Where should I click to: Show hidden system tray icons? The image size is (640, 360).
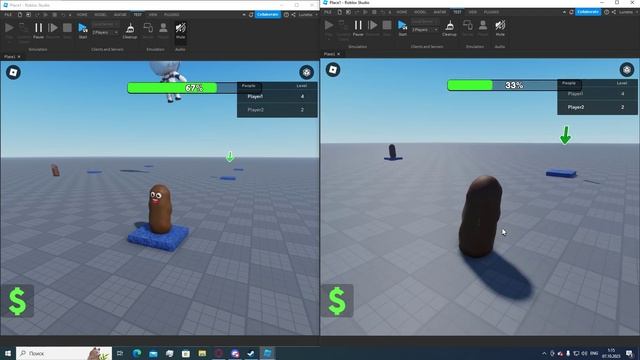point(544,353)
